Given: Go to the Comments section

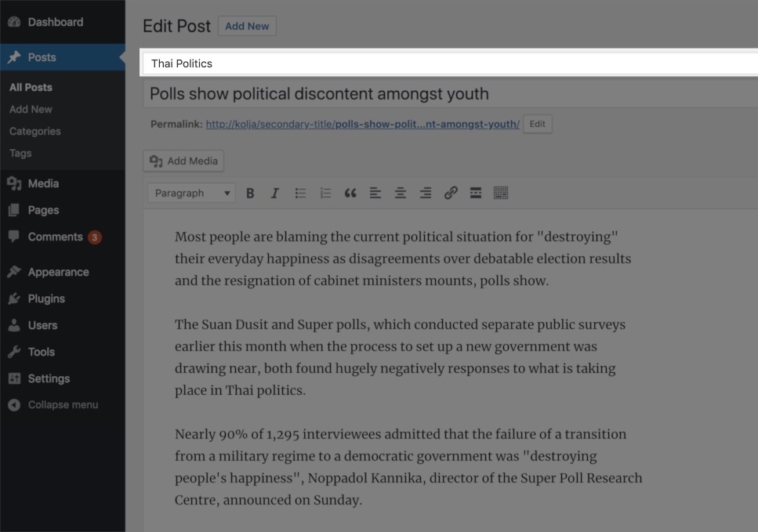Looking at the screenshot, I should coord(55,237).
